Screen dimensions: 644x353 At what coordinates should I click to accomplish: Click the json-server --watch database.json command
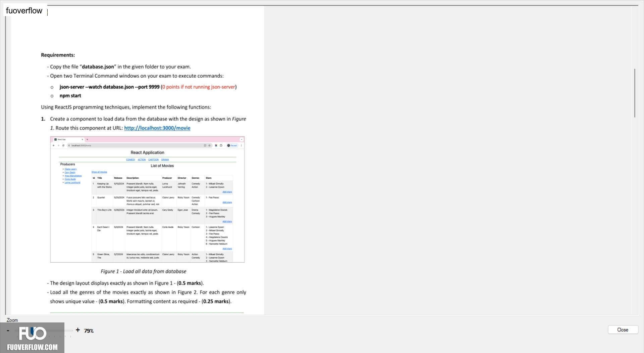click(109, 87)
